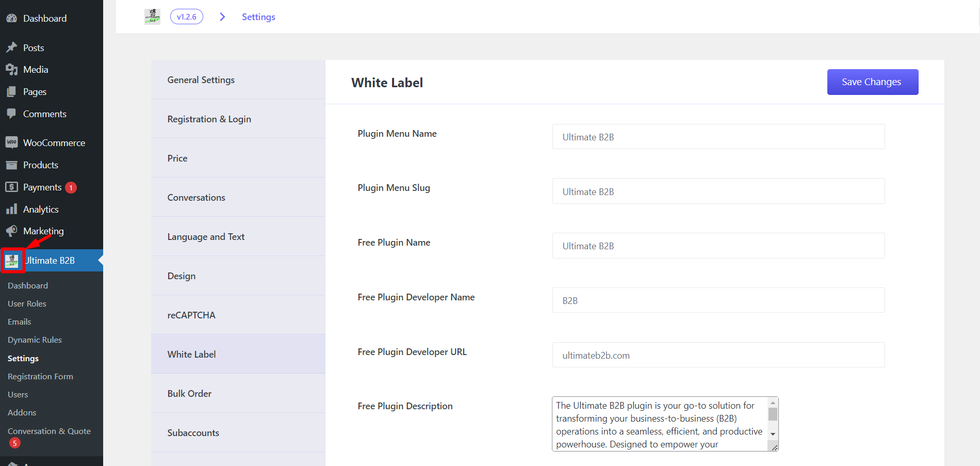This screenshot has height=466, width=980.
Task: Open Registration Form submenu item
Action: click(x=40, y=376)
